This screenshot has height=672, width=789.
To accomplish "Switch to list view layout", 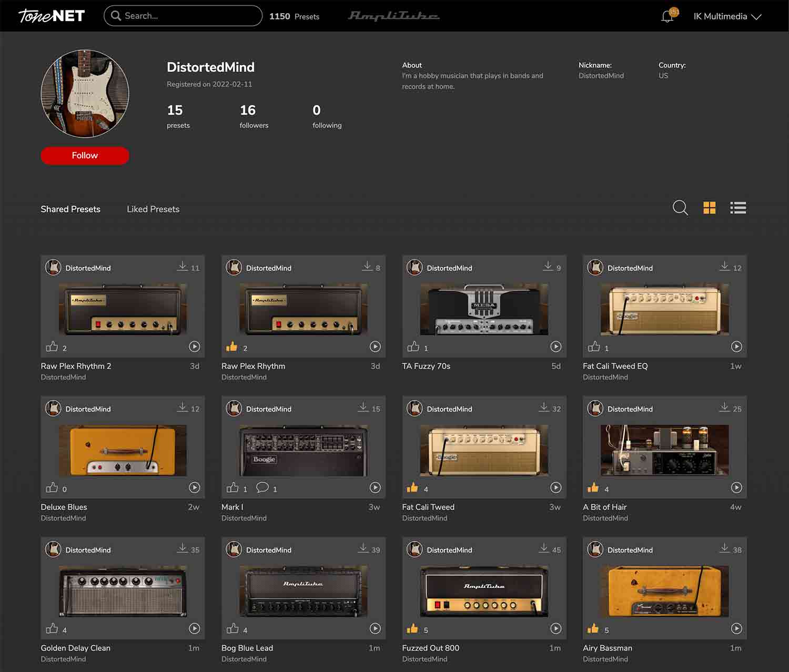I will [738, 208].
